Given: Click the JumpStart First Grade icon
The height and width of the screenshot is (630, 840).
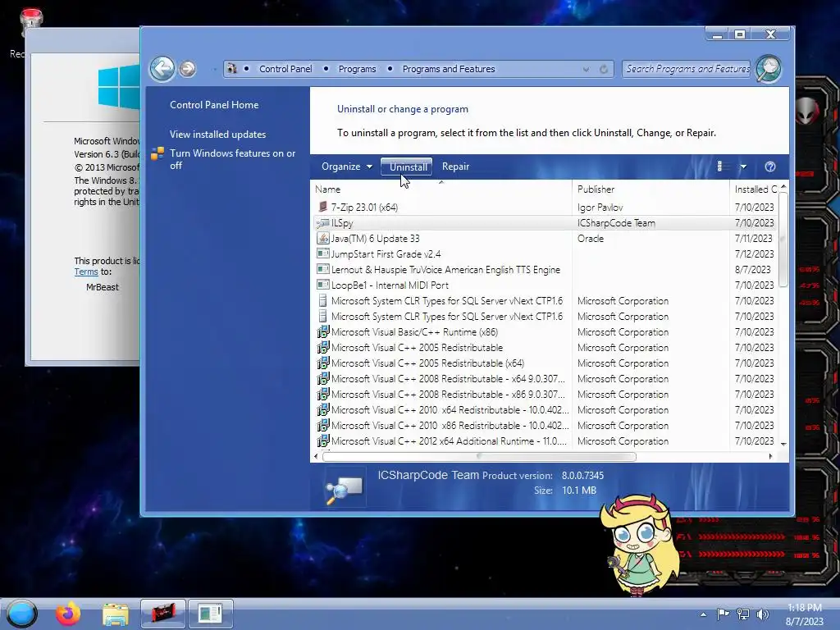Looking at the screenshot, I should pos(322,253).
